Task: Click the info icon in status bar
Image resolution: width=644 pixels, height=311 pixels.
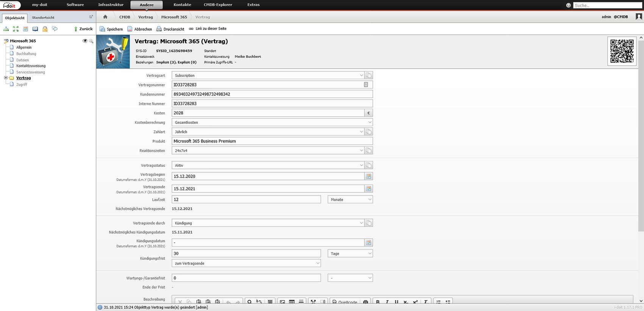Action: 100,307
